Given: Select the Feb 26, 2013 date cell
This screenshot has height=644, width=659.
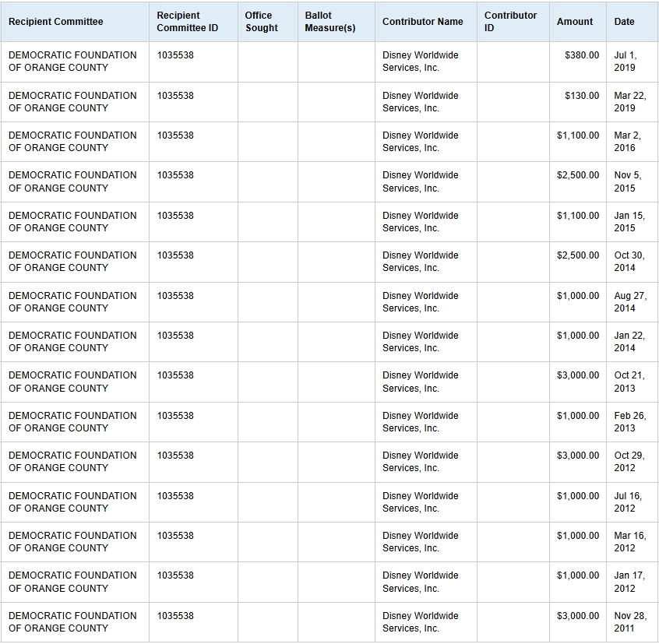Looking at the screenshot, I should point(629,422).
